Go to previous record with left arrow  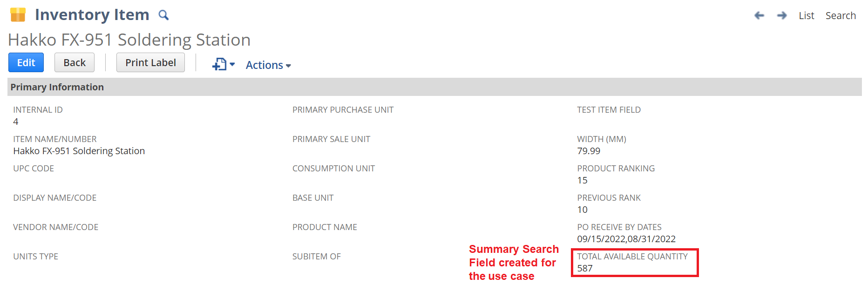point(759,15)
